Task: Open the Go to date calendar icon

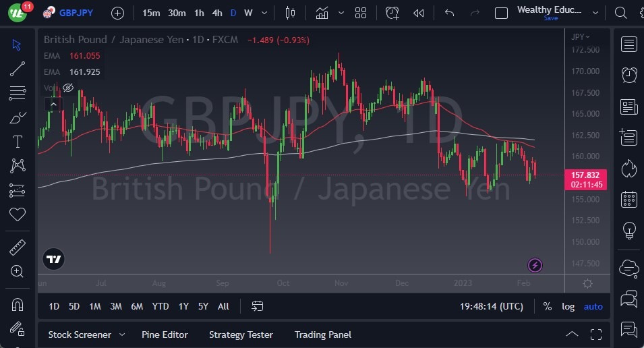Action: 257,306
